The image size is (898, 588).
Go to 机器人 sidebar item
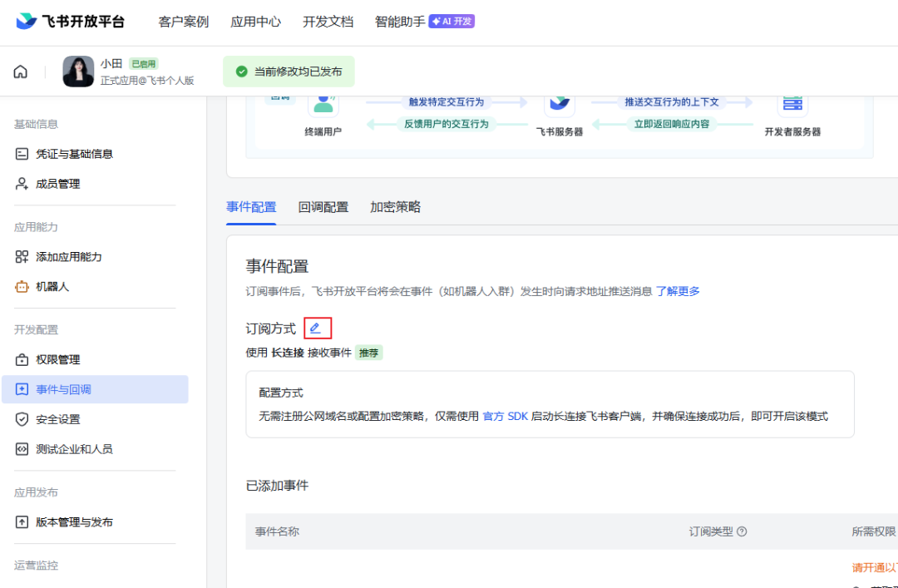tap(52, 287)
